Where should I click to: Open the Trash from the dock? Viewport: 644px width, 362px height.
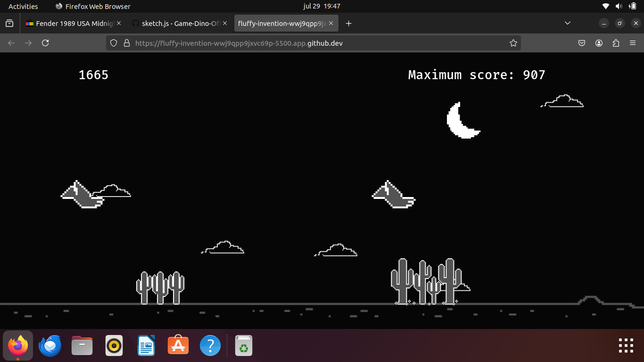click(x=244, y=346)
